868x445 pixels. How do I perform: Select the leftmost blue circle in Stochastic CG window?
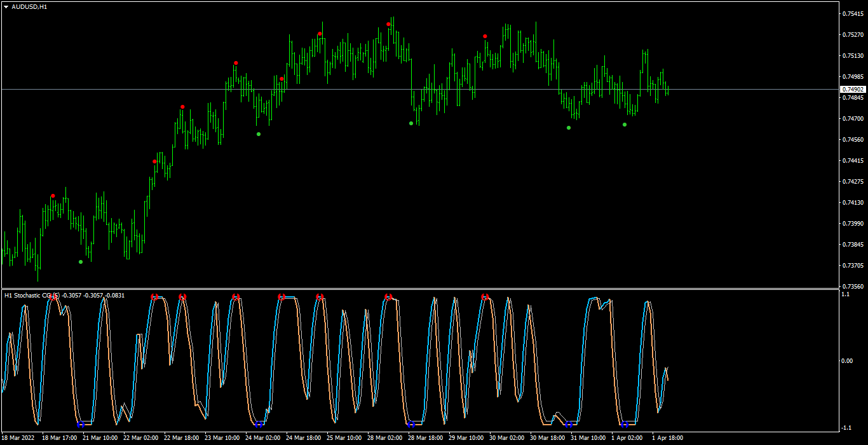coord(81,424)
